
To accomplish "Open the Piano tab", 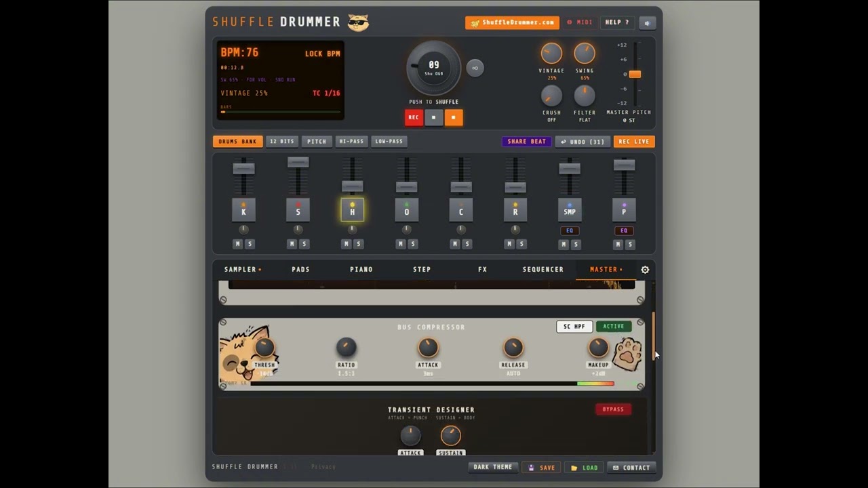I will (361, 270).
